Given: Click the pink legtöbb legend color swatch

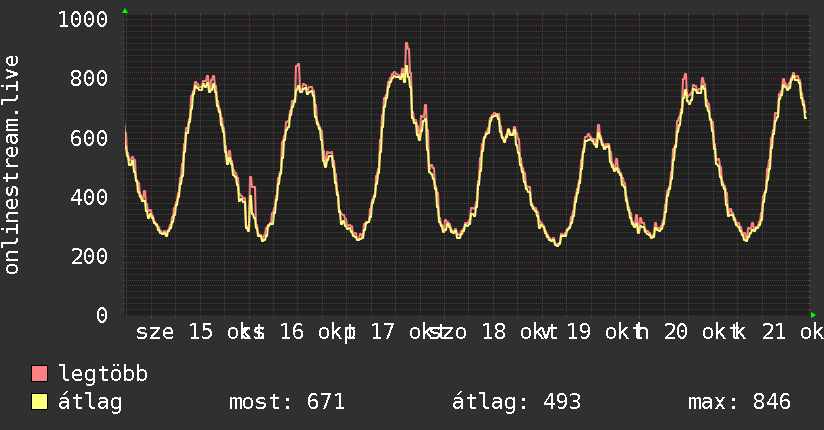Looking at the screenshot, I should (39, 373).
